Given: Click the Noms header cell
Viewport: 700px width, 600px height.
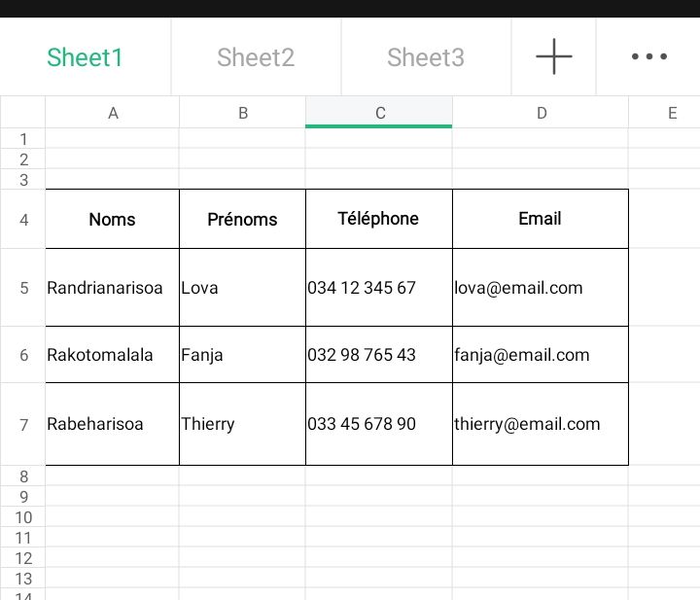Looking at the screenshot, I should click(x=113, y=220).
